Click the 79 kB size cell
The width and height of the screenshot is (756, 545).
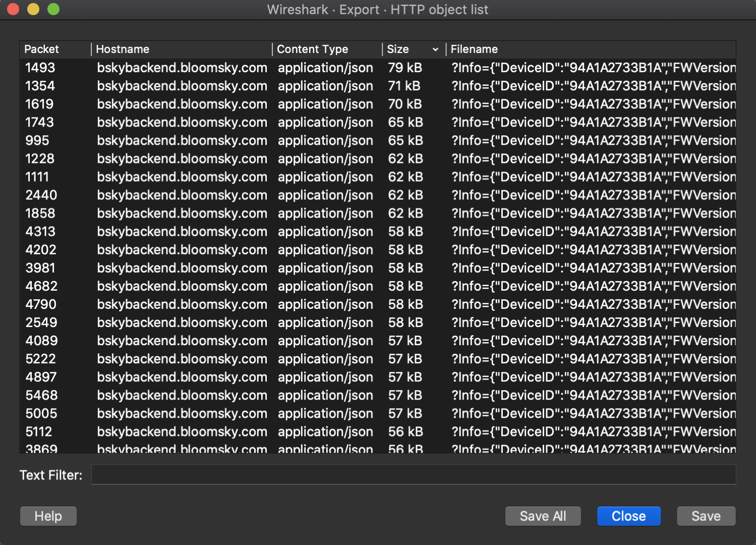pos(405,68)
